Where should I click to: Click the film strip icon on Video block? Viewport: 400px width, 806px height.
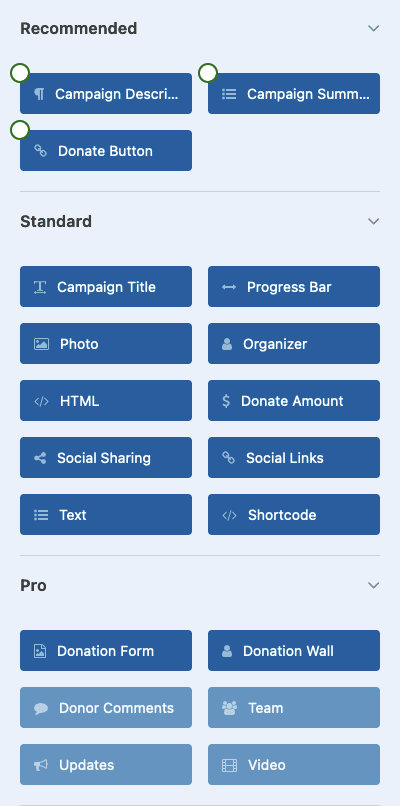coord(229,765)
